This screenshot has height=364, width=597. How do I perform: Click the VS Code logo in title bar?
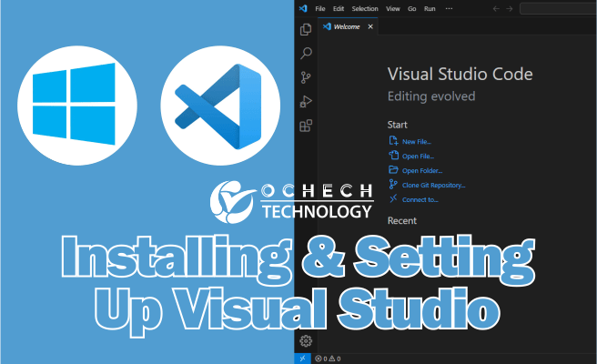click(303, 8)
